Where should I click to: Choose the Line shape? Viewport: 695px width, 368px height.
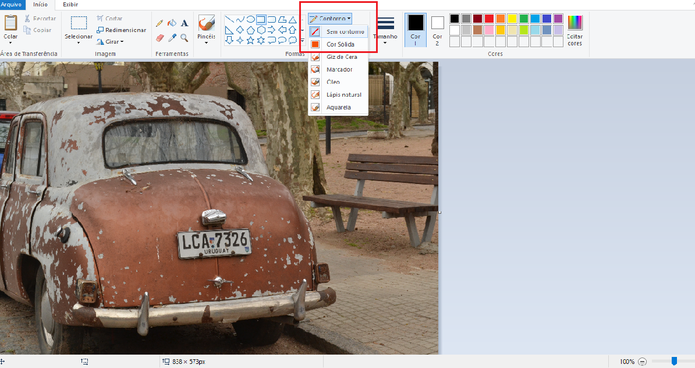pos(229,20)
